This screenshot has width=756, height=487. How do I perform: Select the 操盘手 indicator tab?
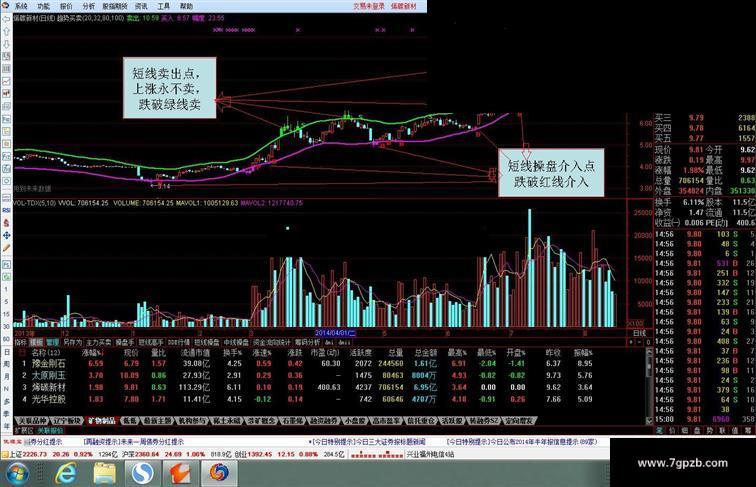[124, 342]
